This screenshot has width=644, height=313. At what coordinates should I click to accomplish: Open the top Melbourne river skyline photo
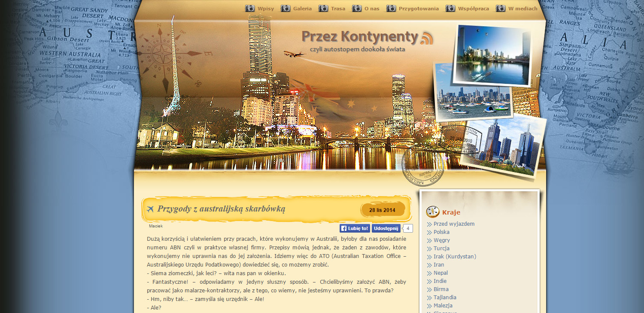(493, 55)
